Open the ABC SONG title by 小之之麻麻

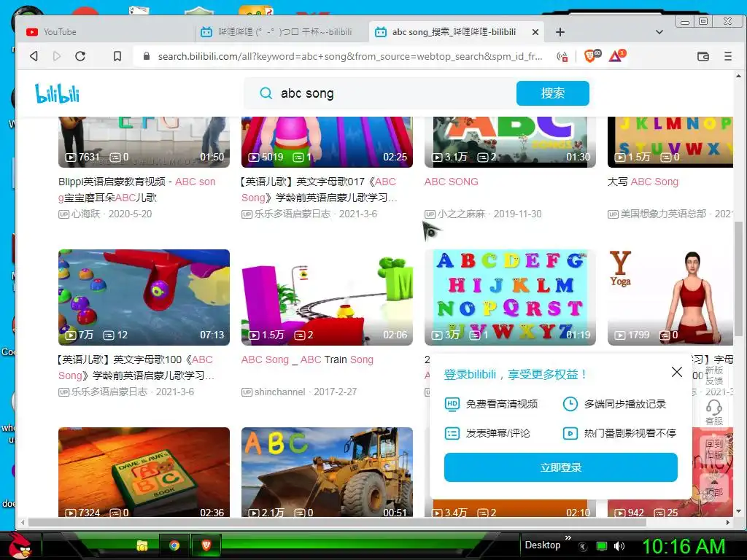[x=451, y=182]
